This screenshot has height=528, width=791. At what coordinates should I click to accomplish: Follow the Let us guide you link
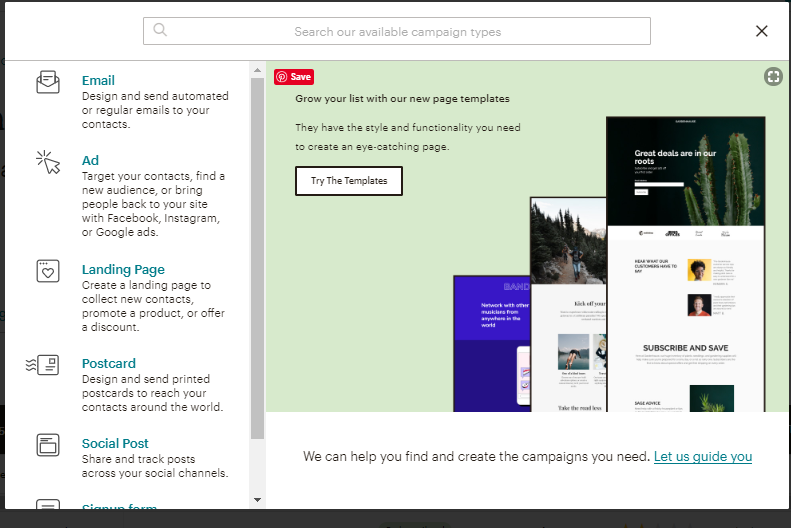tap(703, 456)
